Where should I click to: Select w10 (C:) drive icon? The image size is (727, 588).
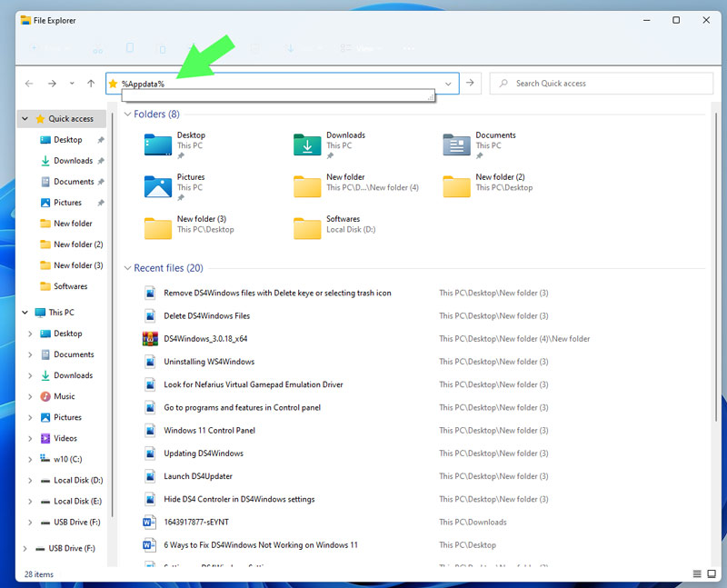click(45, 459)
